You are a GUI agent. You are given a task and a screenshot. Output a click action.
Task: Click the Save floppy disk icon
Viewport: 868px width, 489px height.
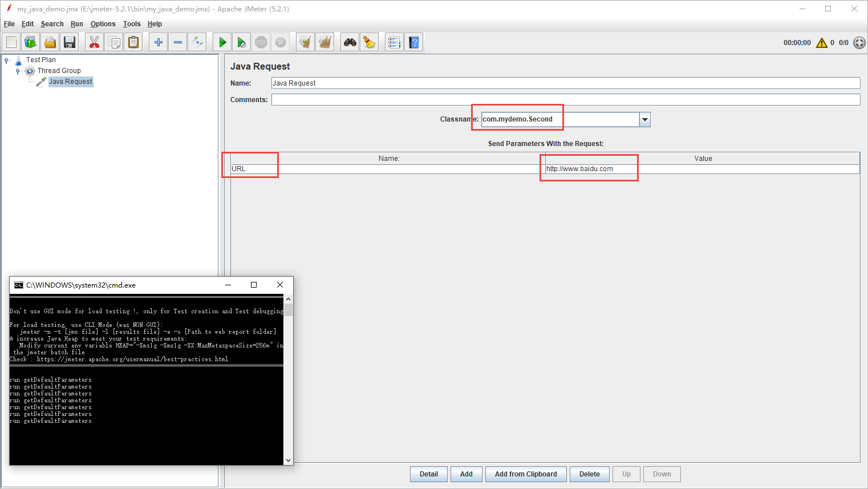(x=70, y=42)
